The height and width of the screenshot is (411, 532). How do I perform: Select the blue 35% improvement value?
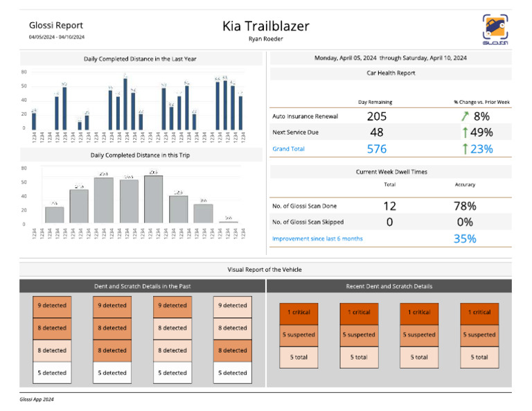pos(465,238)
